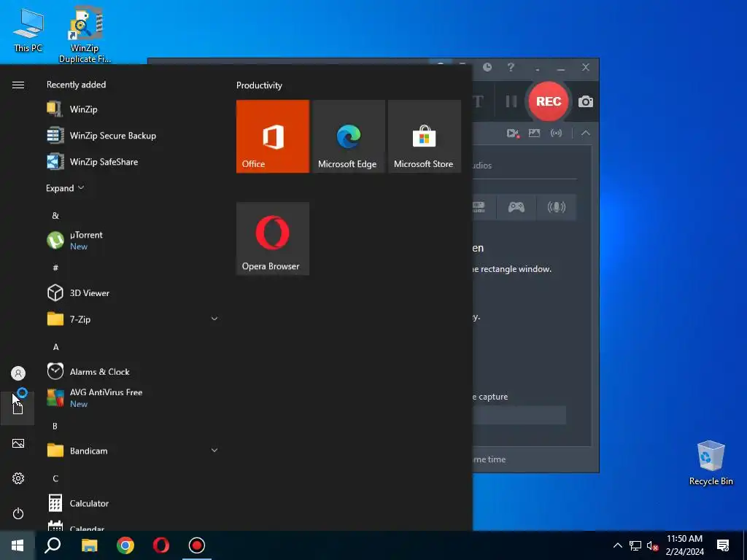Open Settings from Start sidebar
747x560 pixels.
(18, 478)
